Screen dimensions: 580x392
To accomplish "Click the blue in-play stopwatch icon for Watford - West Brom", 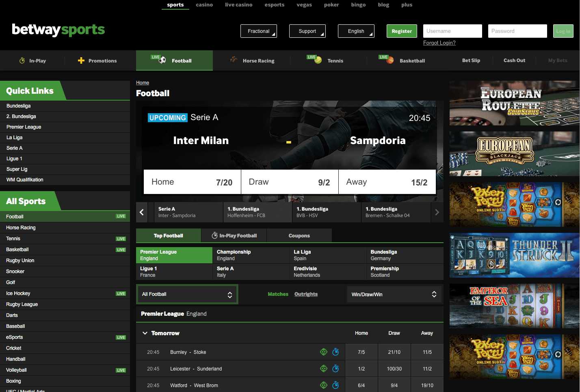I will (335, 385).
